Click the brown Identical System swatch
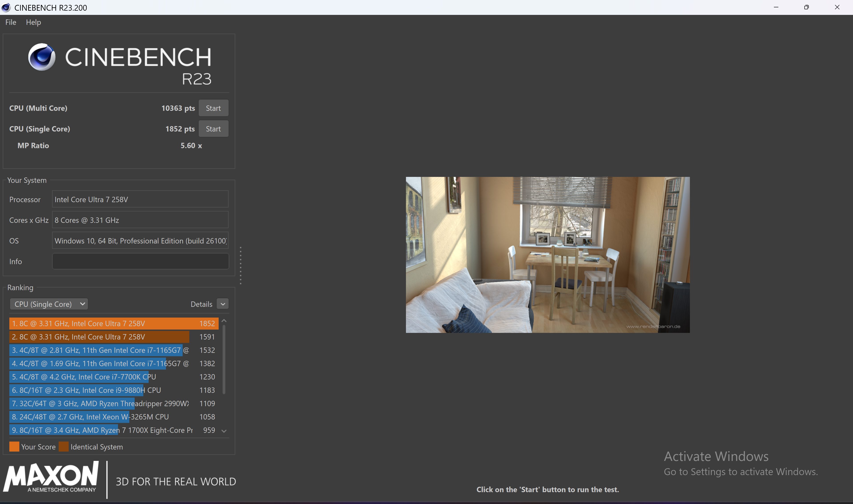This screenshot has width=853, height=504. point(64,447)
